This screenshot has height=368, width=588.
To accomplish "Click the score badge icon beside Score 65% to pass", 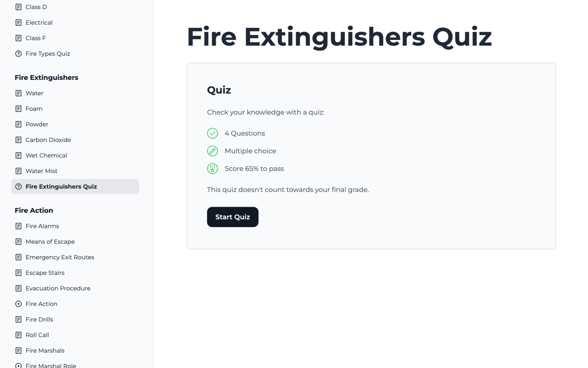I will click(212, 168).
